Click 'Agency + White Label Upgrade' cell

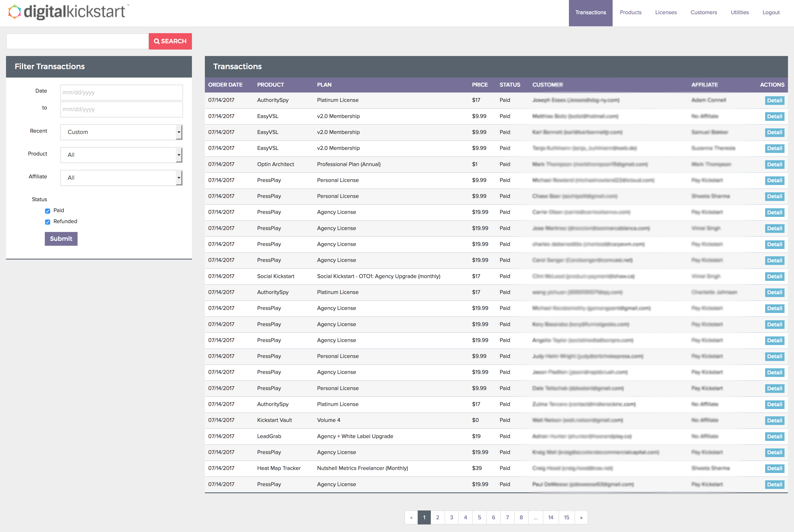click(355, 436)
